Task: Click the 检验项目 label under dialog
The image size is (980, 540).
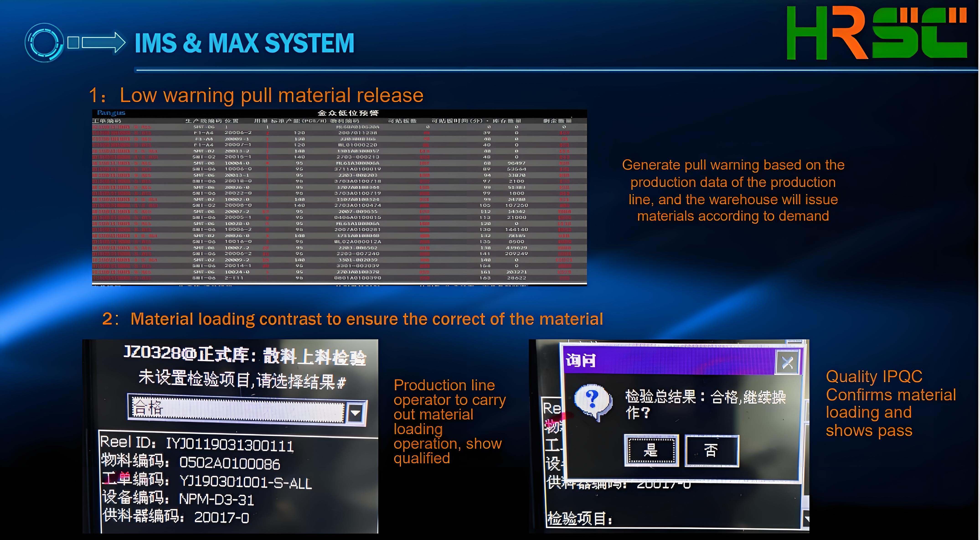Action: pyautogui.click(x=580, y=518)
